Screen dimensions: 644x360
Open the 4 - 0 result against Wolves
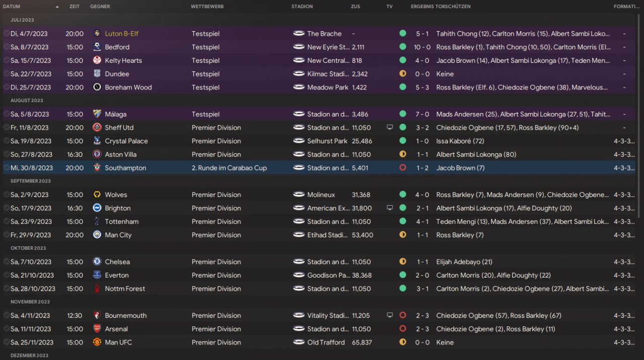coord(422,195)
